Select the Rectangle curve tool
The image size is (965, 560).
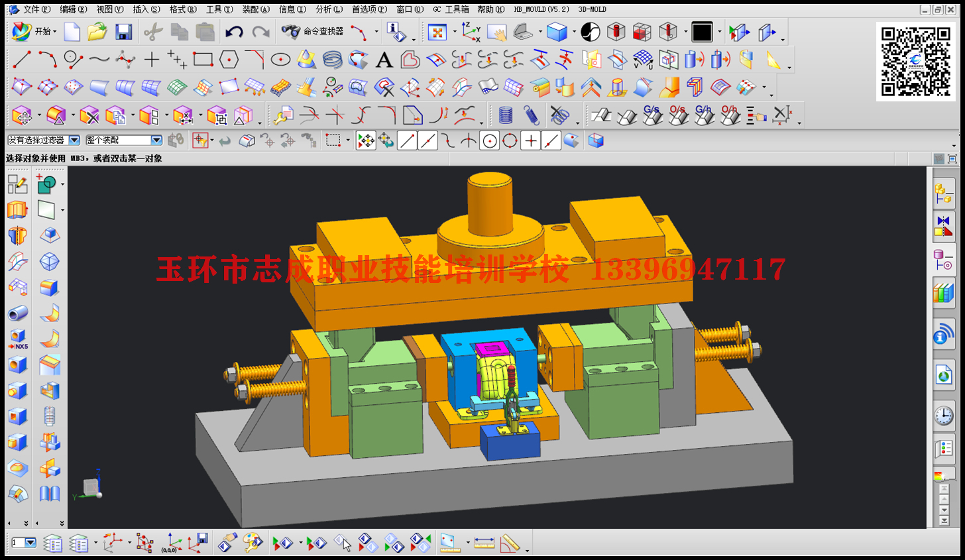(203, 60)
